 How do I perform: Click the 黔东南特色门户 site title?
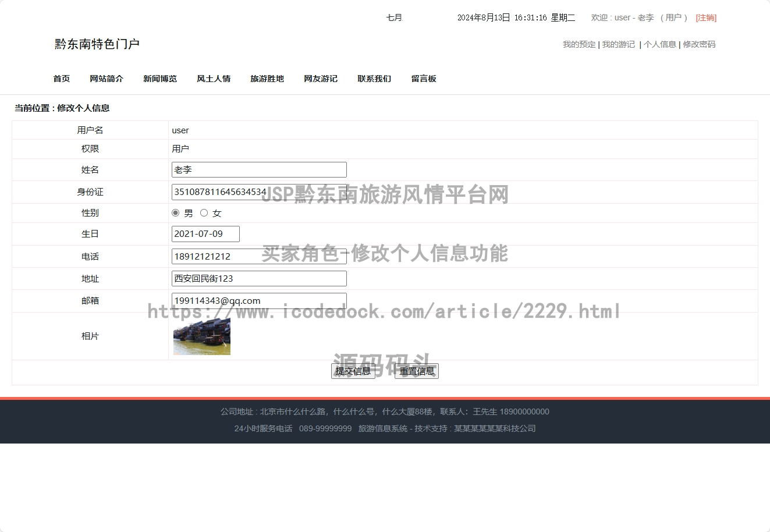pyautogui.click(x=97, y=44)
